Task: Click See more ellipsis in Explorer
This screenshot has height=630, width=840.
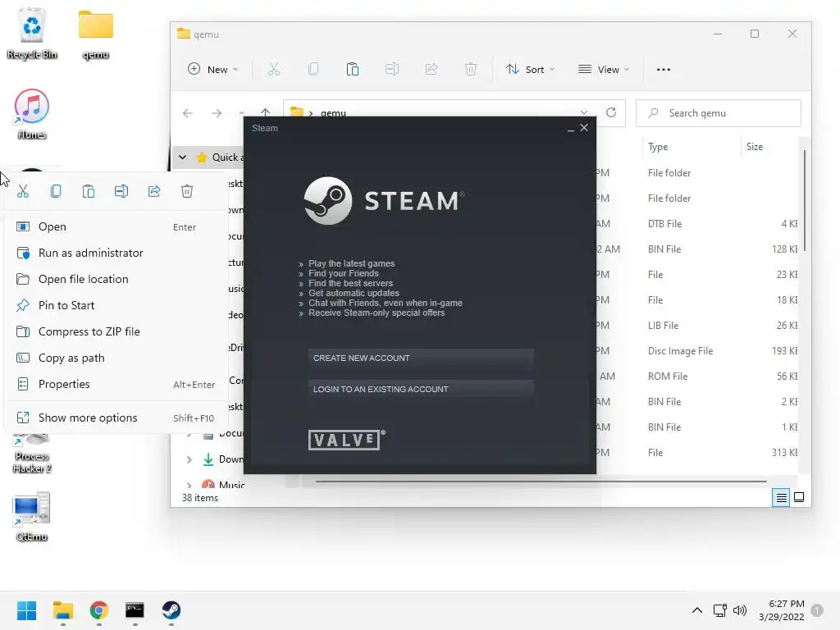Action: pyautogui.click(x=663, y=69)
